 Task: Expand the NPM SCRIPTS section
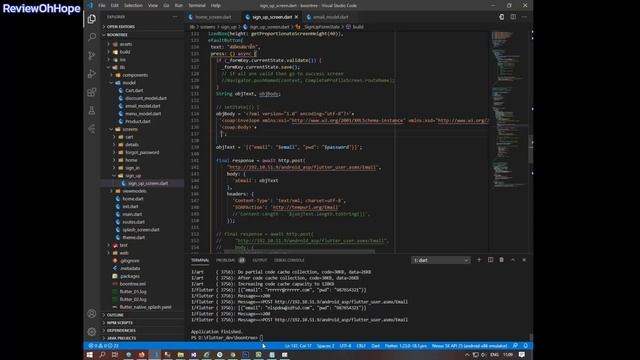tap(120, 323)
